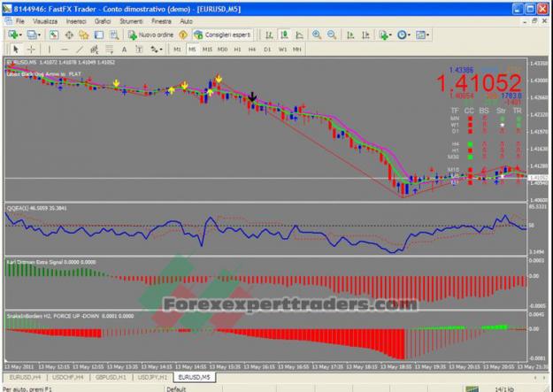Switch to MN monthly timeframe
The image size is (553, 392).
297,50
